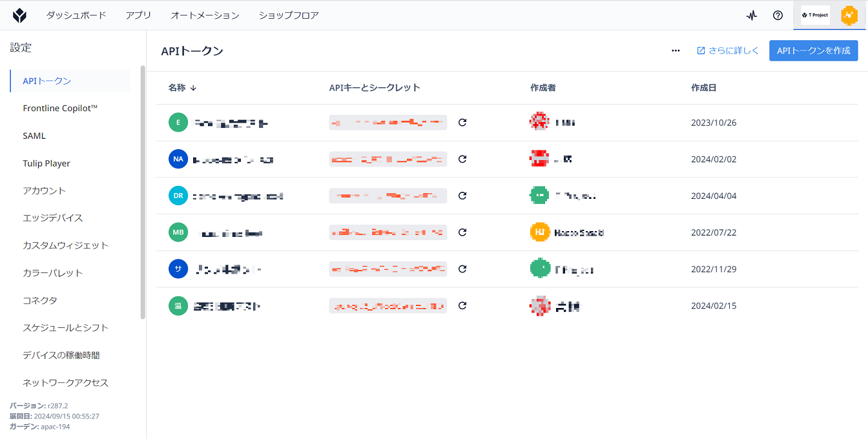868x439 pixels.
Task: Open the help question mark icon
Action: [x=778, y=15]
